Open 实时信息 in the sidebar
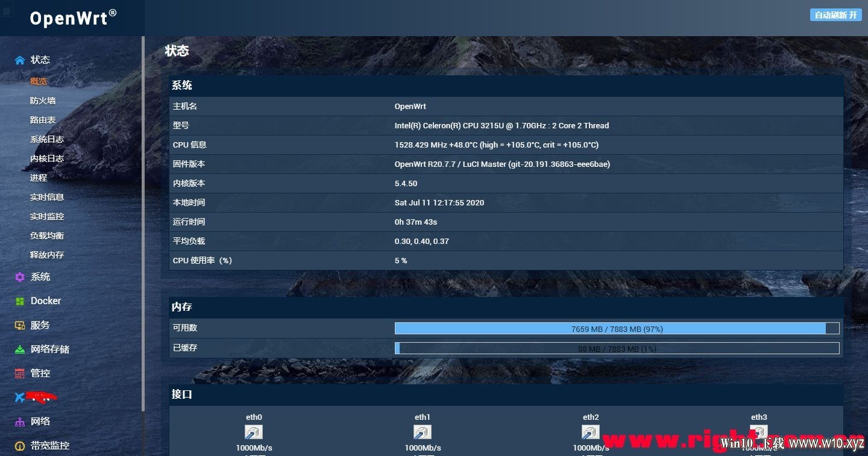 point(47,197)
